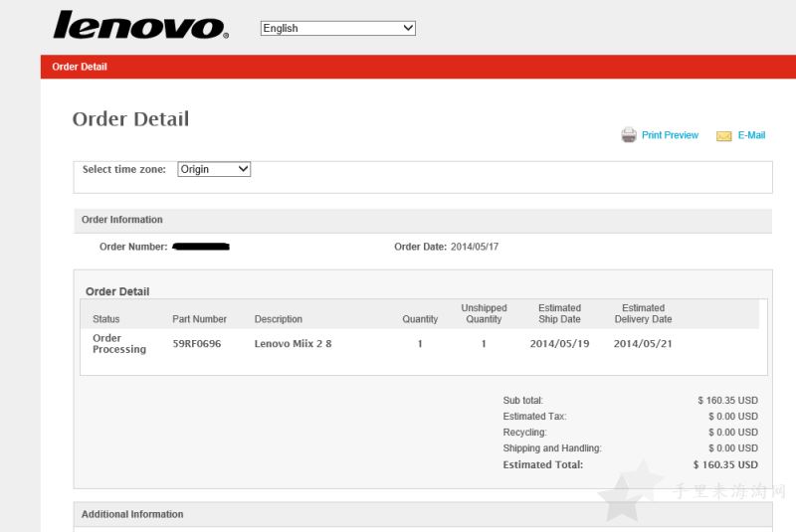Click the Select time zone label
The height and width of the screenshot is (532, 796).
pos(124,169)
